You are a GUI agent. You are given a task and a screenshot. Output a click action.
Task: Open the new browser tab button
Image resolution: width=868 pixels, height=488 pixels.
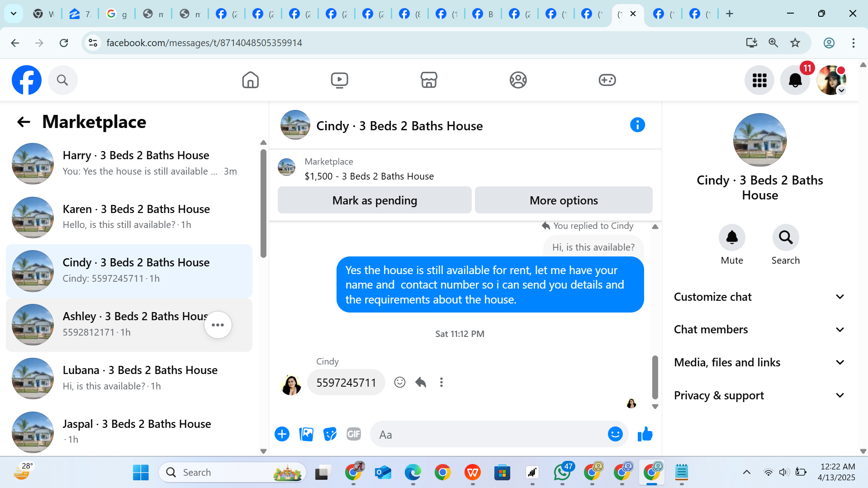click(729, 14)
